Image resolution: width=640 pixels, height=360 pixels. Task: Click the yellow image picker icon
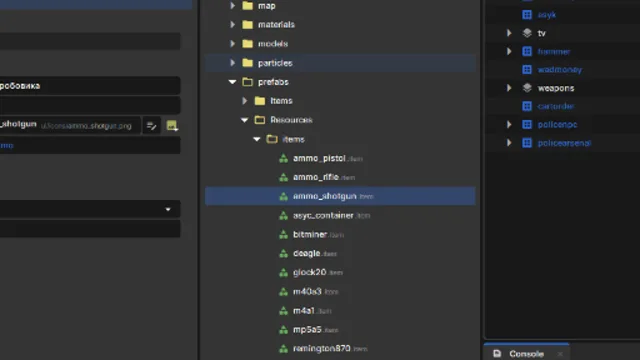pos(172,126)
